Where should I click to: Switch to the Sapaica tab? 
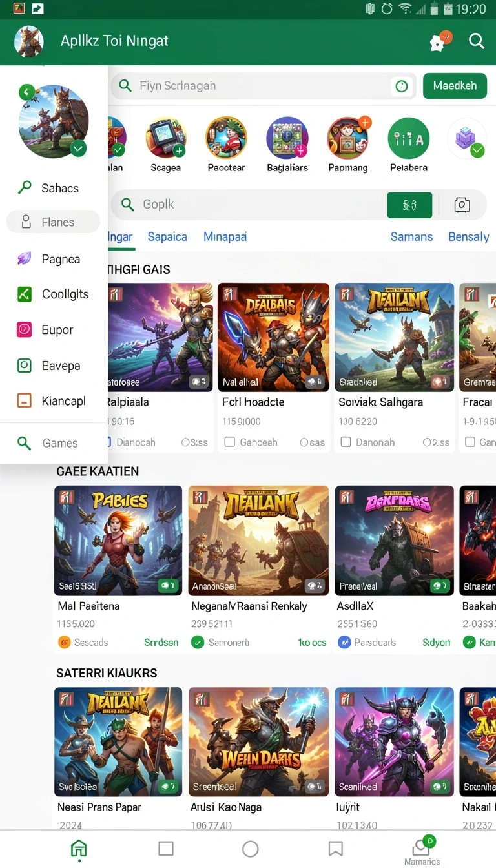tap(167, 236)
